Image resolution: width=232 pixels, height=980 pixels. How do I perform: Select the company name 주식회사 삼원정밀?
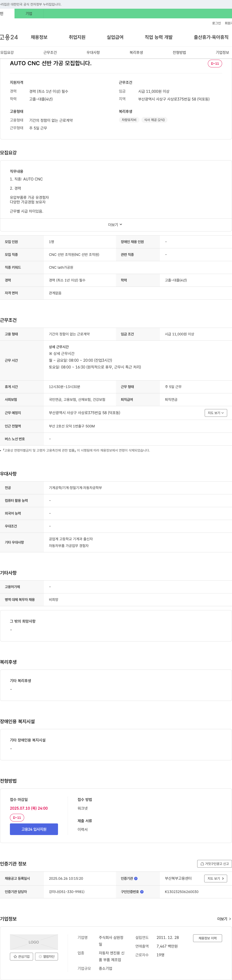tap(111, 941)
